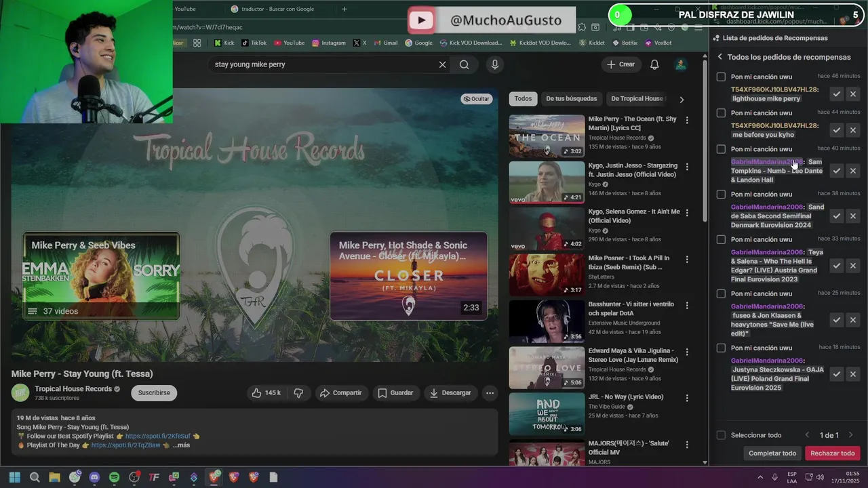Image resolution: width=868 pixels, height=488 pixels.
Task: Accept the 'me before you kyho' request
Action: point(837,130)
